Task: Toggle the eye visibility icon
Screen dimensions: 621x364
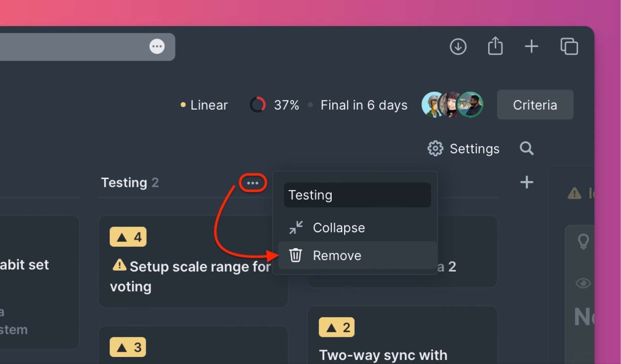Action: pos(583,283)
